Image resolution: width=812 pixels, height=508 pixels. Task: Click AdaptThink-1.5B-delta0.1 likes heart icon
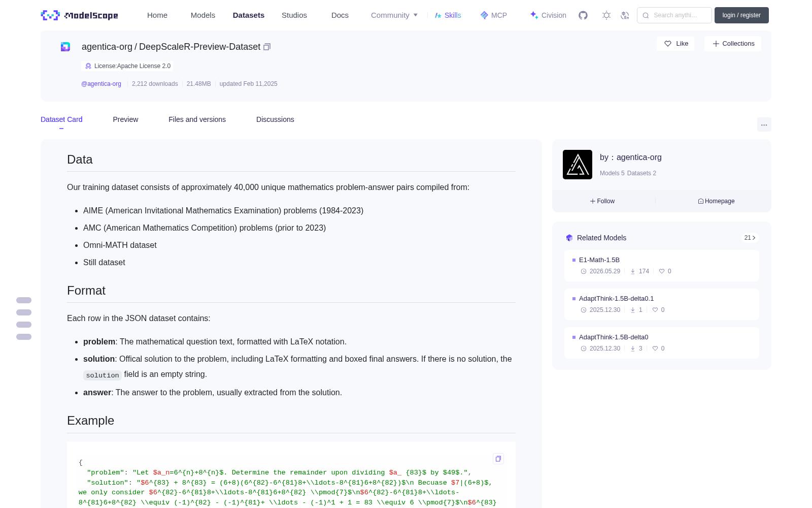(655, 310)
